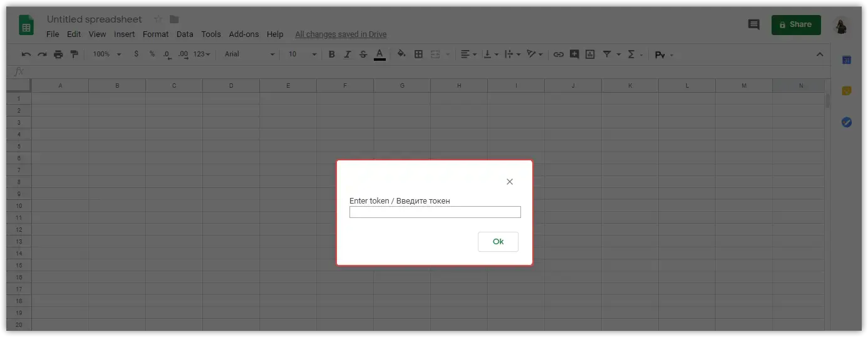
Task: Format as percent icon
Action: pos(152,54)
